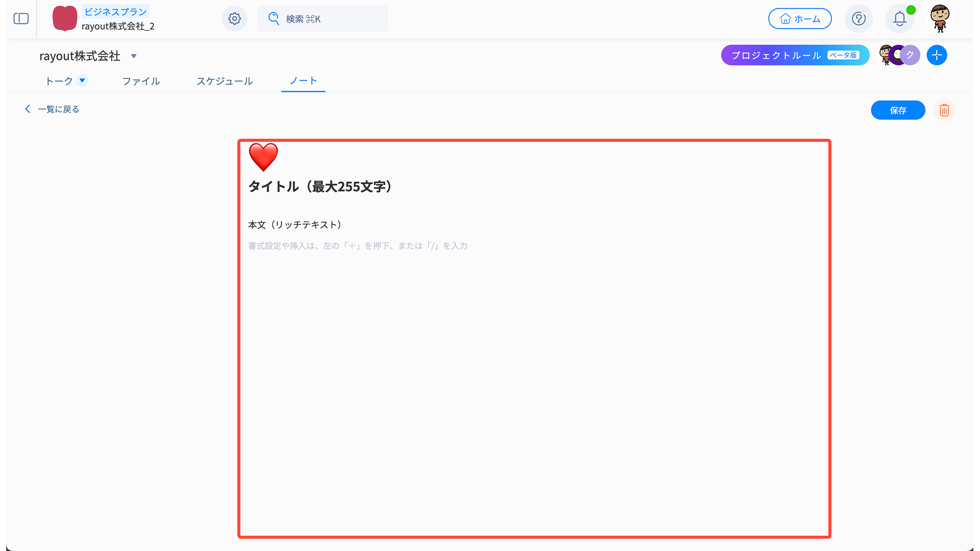Viewport: 980px width, 551px height.
Task: Toggle the sidebar panel icon
Action: (21, 19)
